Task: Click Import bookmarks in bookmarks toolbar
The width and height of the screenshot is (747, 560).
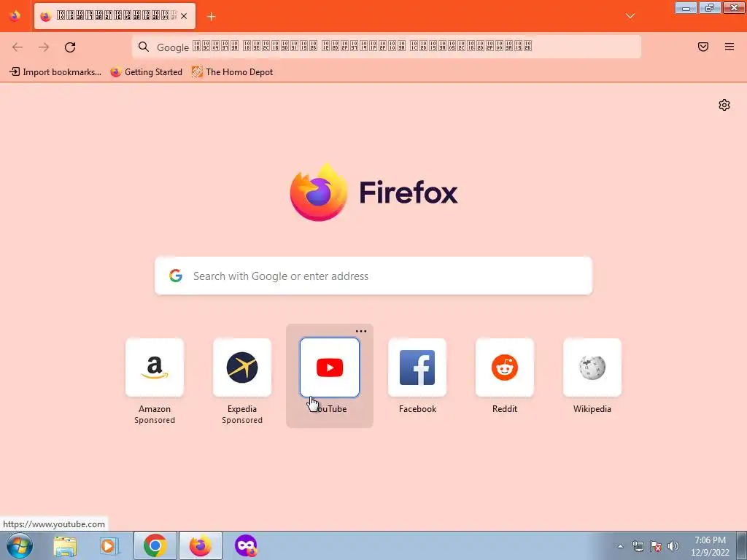Action: [55, 72]
